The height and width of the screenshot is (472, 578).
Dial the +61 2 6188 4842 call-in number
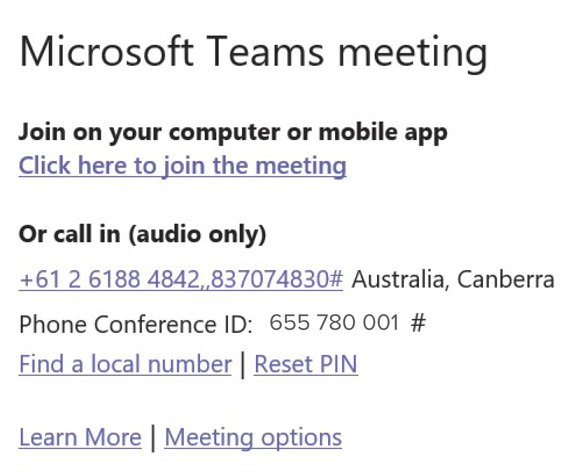tap(181, 279)
